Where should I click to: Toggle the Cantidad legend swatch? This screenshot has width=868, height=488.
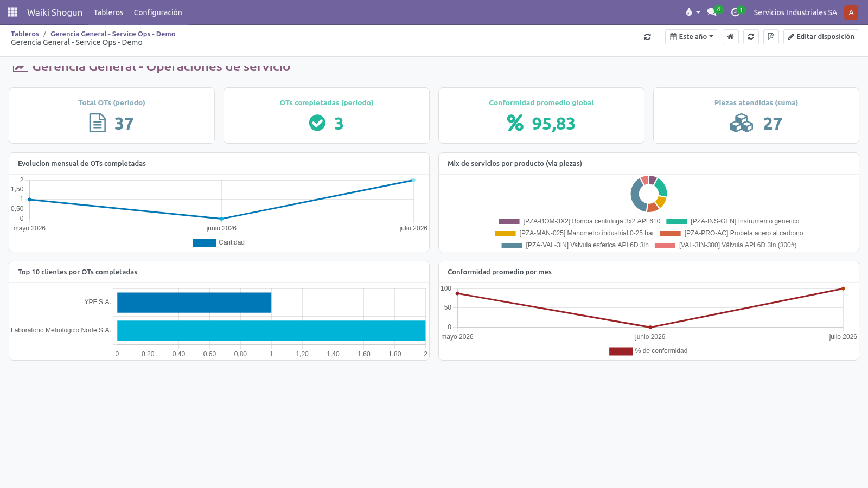(205, 242)
